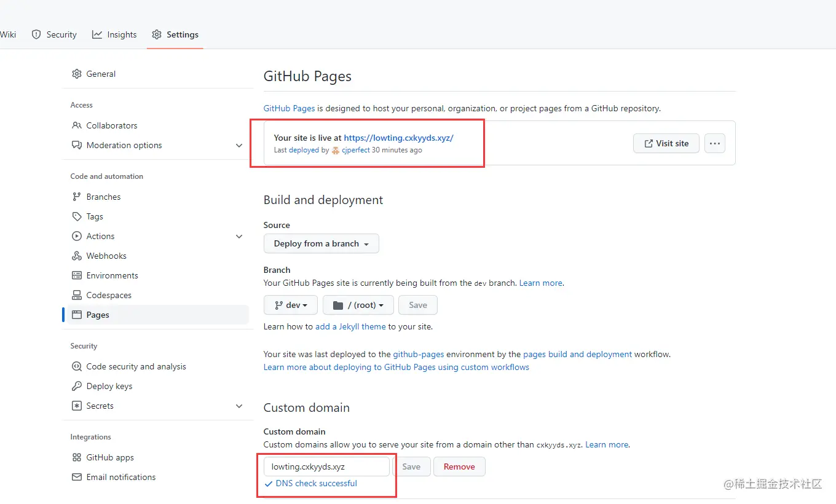Screen dimensions: 836x504
Task: Click the deployed link in status box
Action: point(304,150)
